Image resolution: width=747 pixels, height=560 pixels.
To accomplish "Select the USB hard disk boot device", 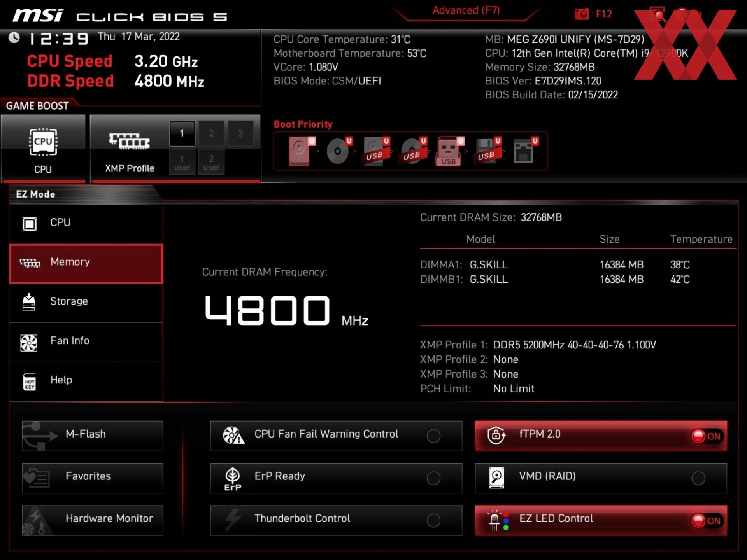I will click(x=375, y=151).
